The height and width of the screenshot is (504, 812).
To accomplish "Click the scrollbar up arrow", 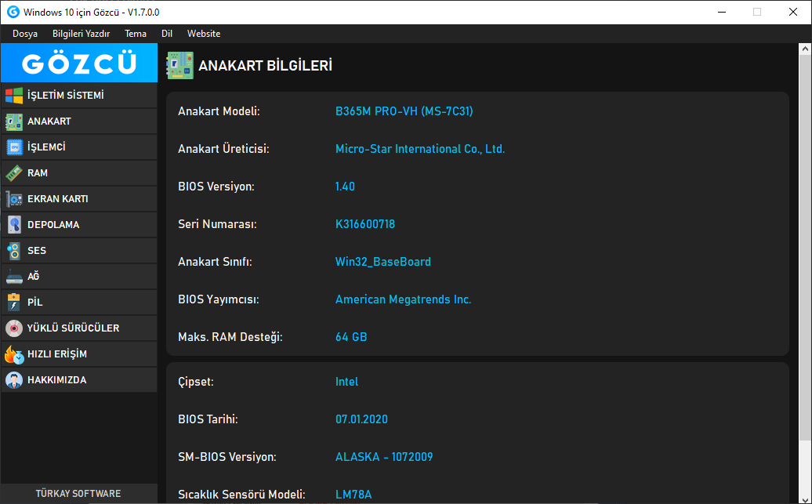I will tap(805, 49).
